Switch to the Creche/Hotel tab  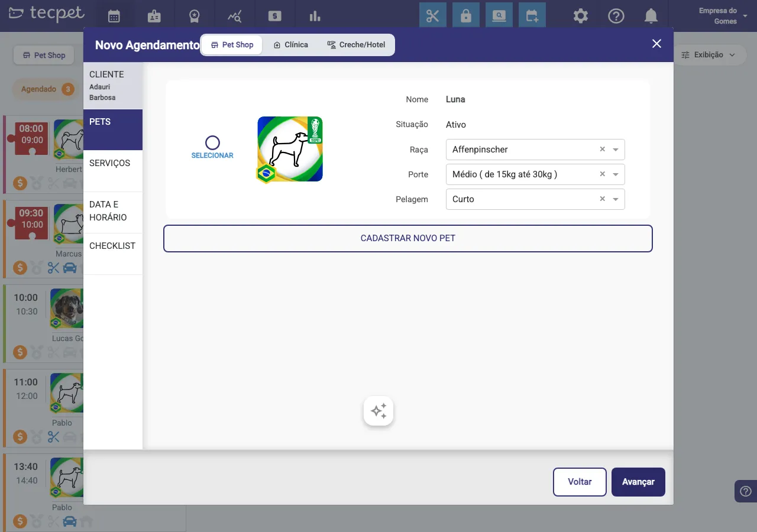(x=356, y=44)
